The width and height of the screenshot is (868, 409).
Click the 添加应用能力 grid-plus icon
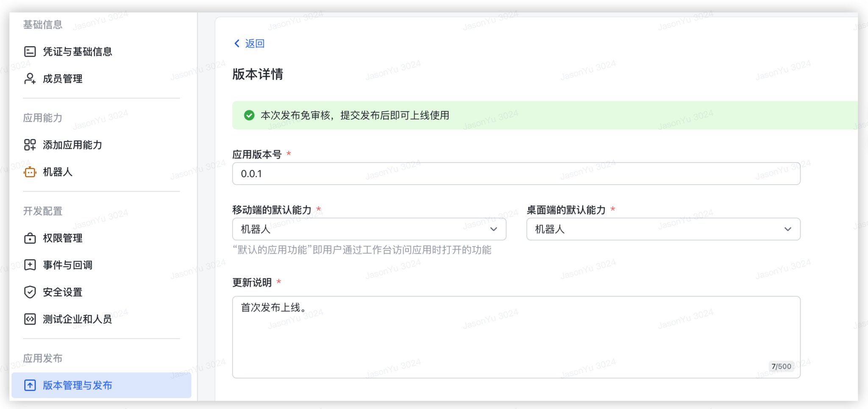point(30,145)
